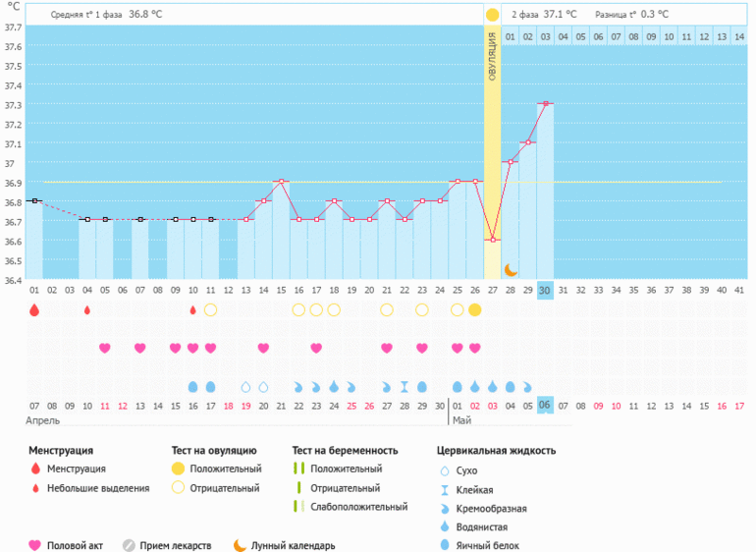Viewport: 756px width, 552px height.
Task: Click the dry cervical fluid icon on day 13
Action: tap(245, 387)
